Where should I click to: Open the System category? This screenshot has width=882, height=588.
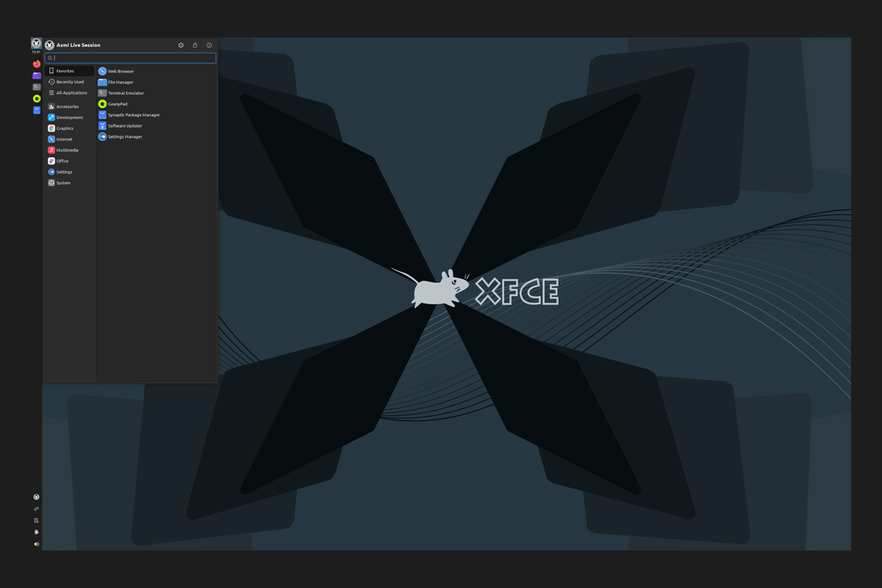point(70,183)
